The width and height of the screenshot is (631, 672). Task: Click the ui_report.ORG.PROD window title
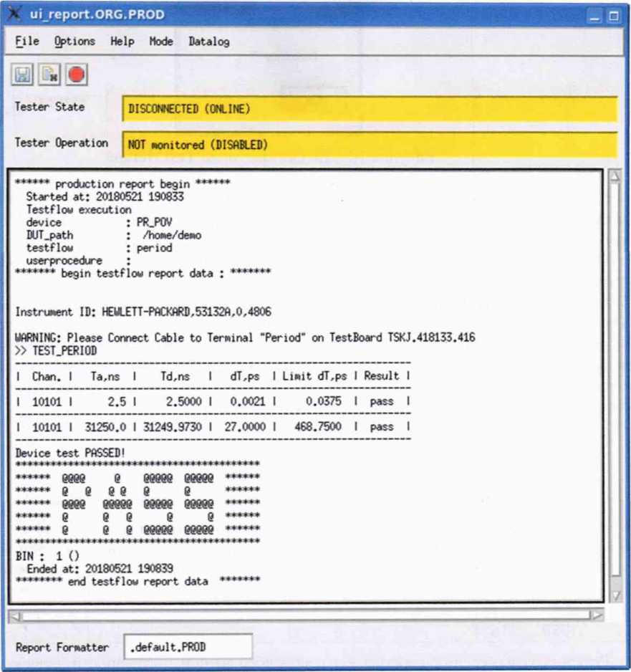point(97,14)
